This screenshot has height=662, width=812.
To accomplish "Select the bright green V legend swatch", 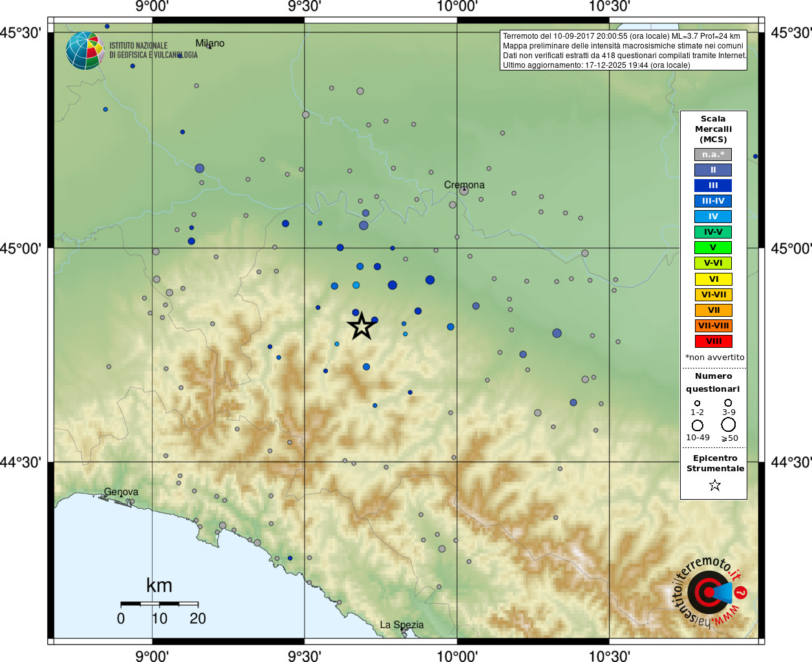I will point(713,248).
